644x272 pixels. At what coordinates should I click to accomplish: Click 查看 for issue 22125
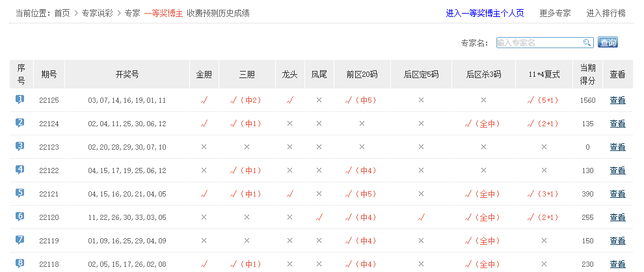[x=617, y=100]
